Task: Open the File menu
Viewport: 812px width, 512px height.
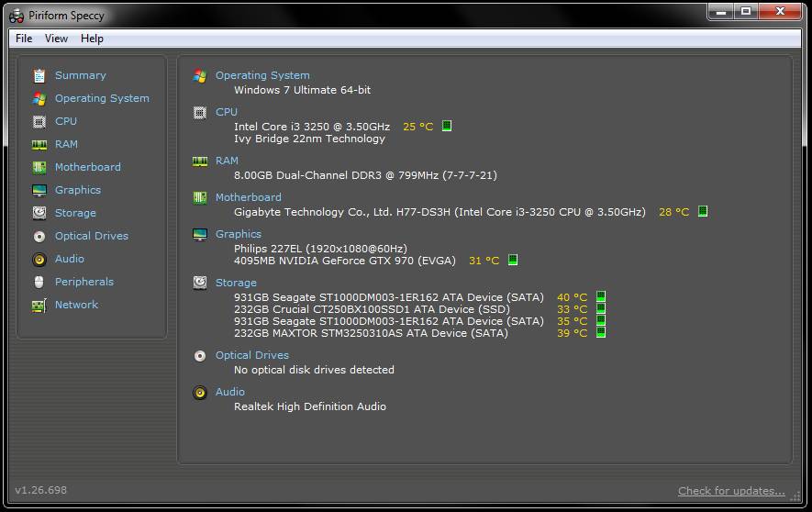Action: click(24, 39)
